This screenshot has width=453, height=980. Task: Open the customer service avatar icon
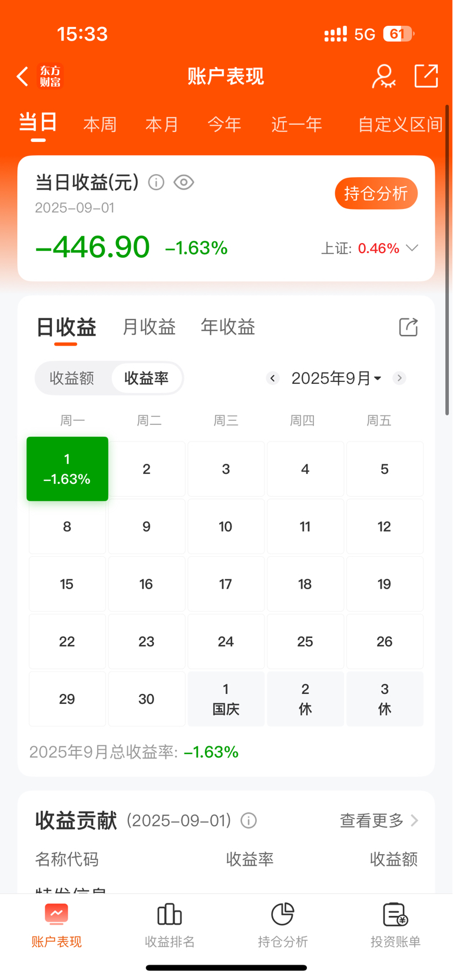[x=383, y=77]
